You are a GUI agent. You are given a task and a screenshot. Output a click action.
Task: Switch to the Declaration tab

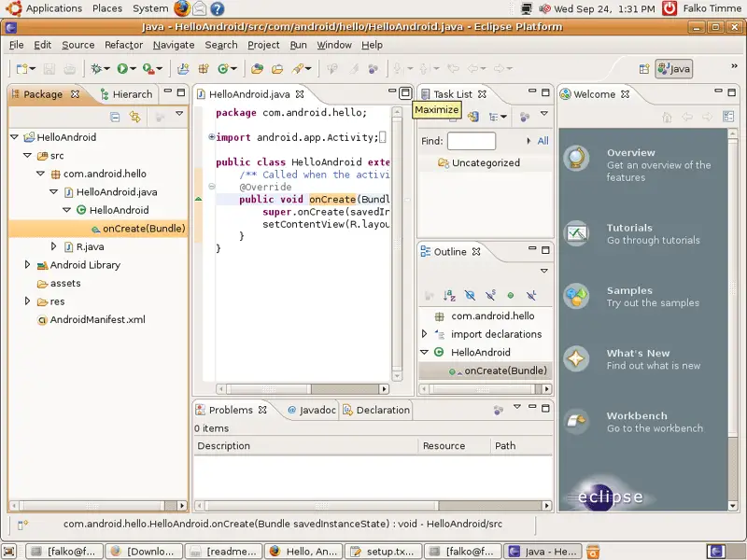pyautogui.click(x=377, y=410)
